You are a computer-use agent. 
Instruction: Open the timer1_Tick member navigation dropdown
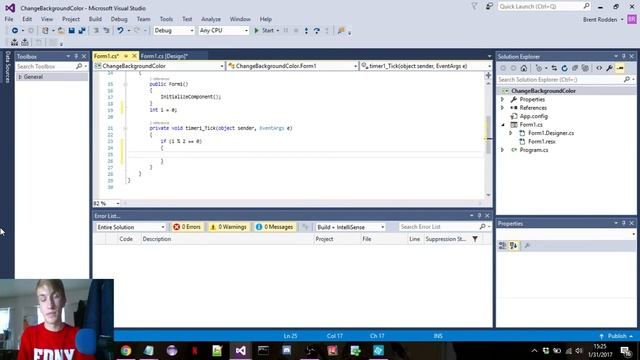point(426,66)
